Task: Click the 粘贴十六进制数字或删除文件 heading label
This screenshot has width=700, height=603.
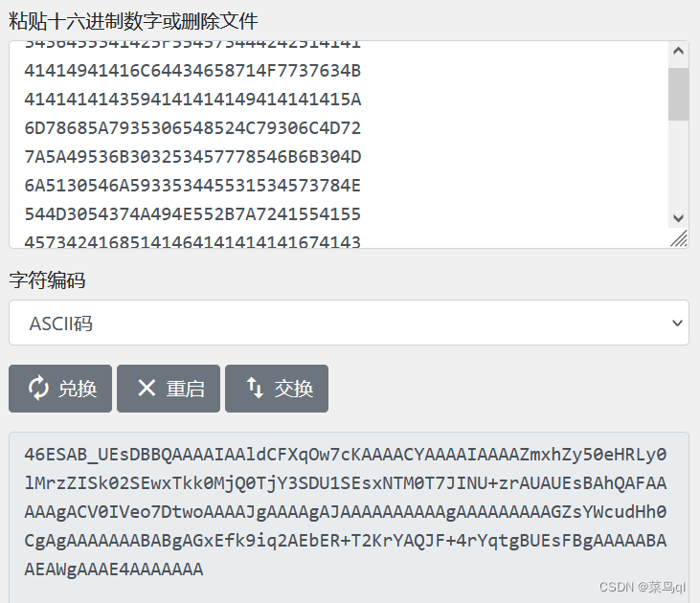Action: click(133, 21)
